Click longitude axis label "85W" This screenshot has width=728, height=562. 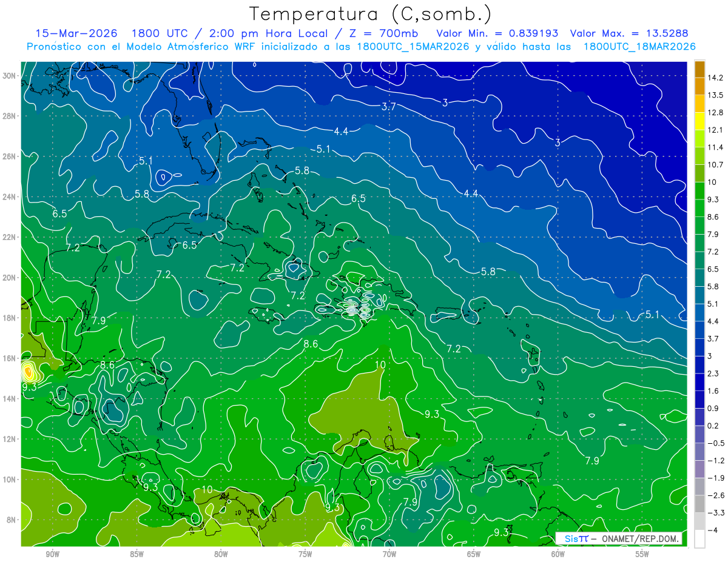click(x=136, y=554)
